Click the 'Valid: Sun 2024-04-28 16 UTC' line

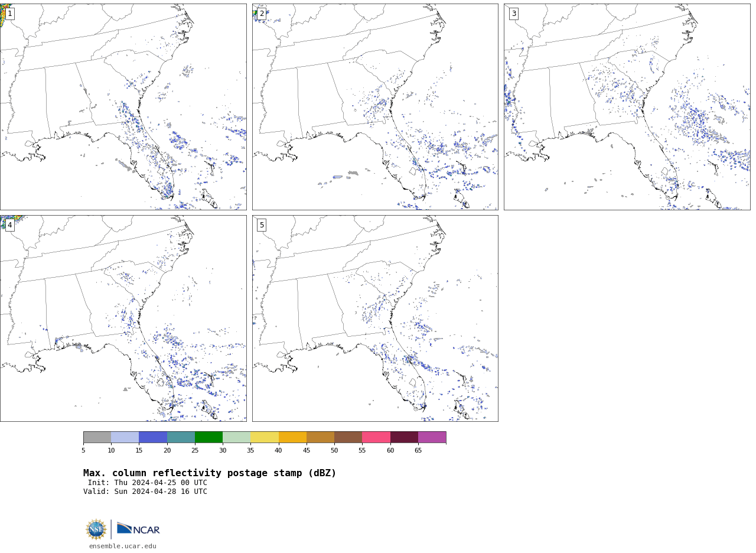coord(145,492)
